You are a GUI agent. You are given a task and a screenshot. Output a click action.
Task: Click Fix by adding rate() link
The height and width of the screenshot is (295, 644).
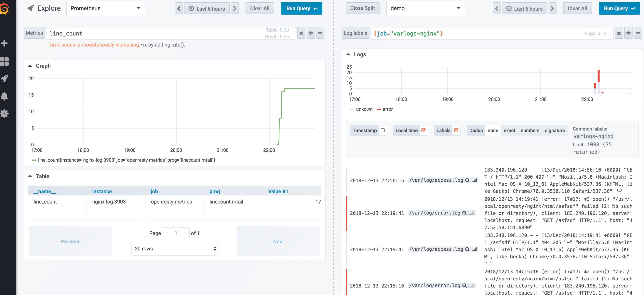point(163,45)
